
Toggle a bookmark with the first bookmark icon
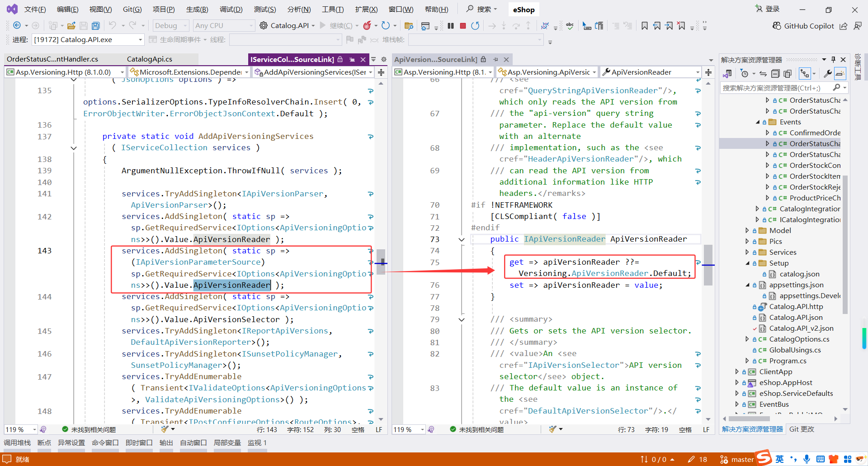[x=644, y=26]
